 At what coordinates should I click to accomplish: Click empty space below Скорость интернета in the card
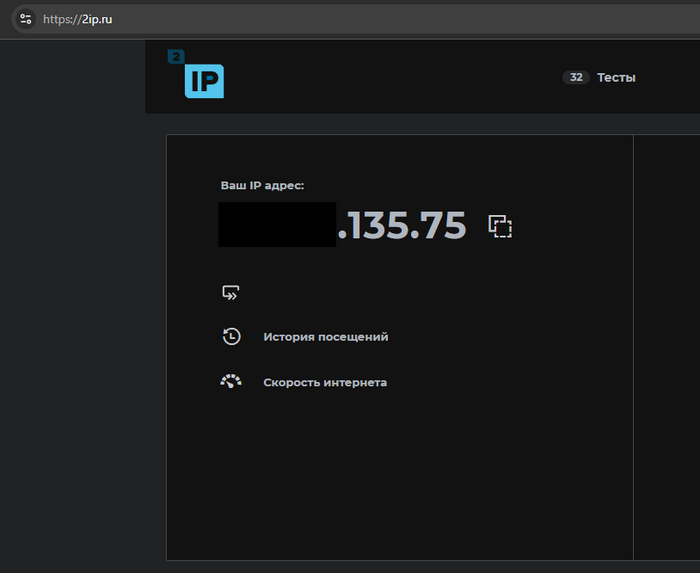(x=400, y=480)
